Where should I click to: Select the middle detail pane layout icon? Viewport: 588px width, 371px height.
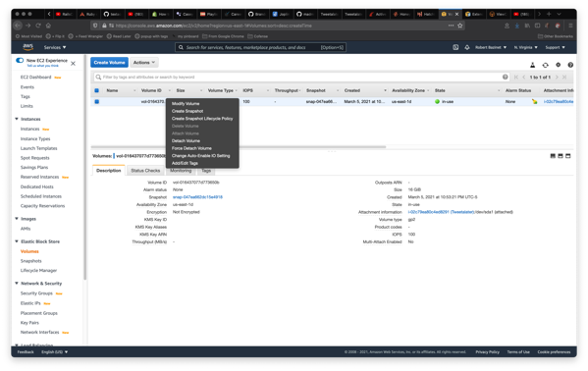click(561, 156)
